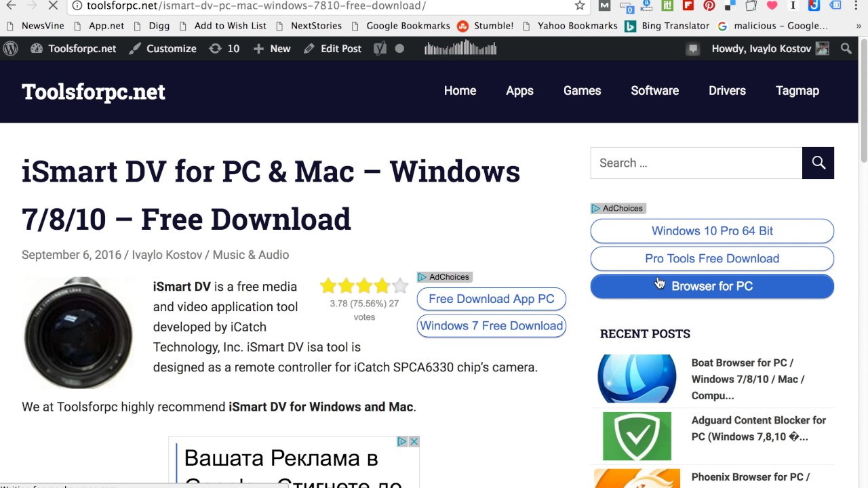
Task: Open the ad info triangle icon
Action: tap(401, 441)
